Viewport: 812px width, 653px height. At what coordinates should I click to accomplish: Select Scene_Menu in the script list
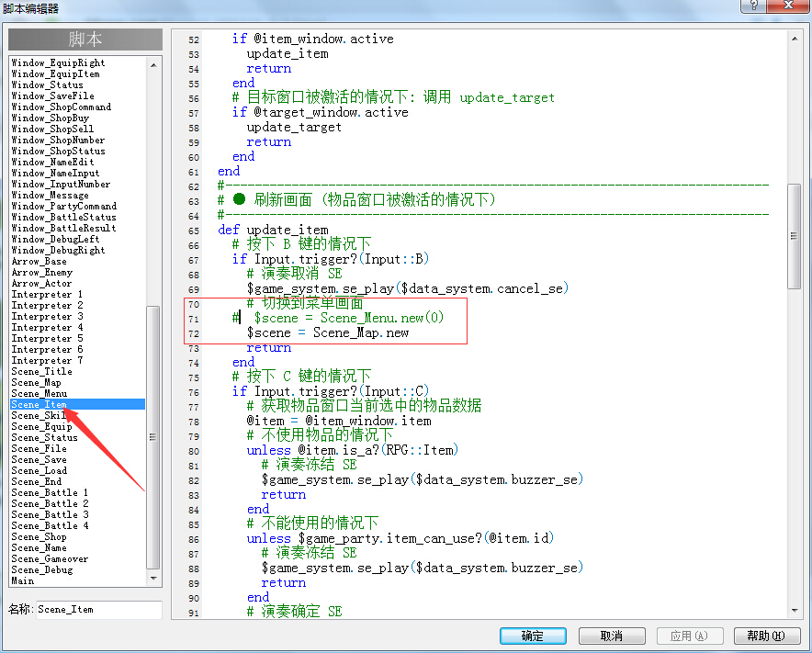point(39,394)
